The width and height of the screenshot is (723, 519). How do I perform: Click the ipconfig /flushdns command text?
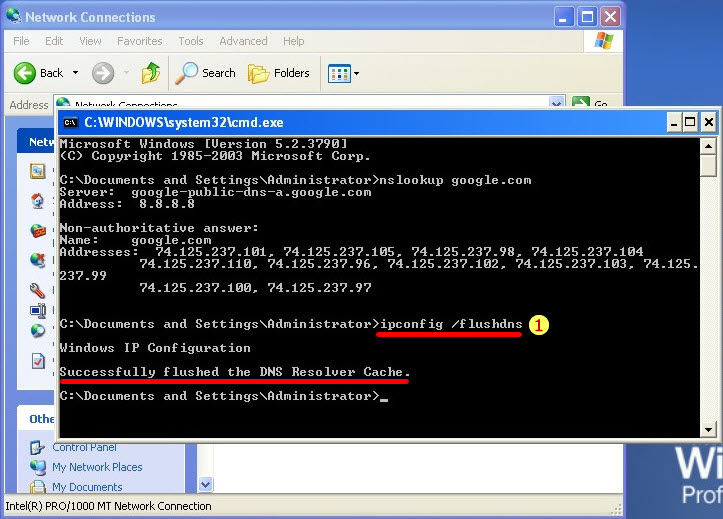tap(451, 324)
